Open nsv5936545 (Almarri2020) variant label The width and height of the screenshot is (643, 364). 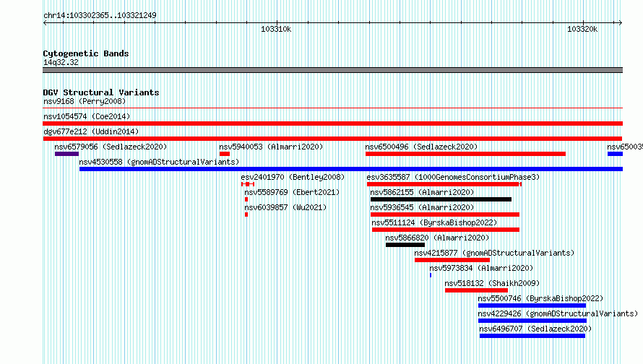pos(422,207)
